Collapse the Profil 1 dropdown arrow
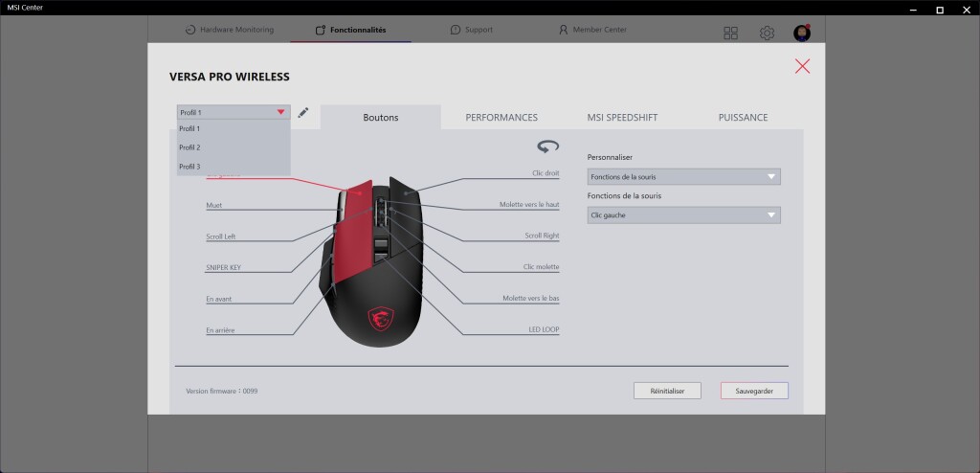This screenshot has height=473, width=980. [280, 113]
